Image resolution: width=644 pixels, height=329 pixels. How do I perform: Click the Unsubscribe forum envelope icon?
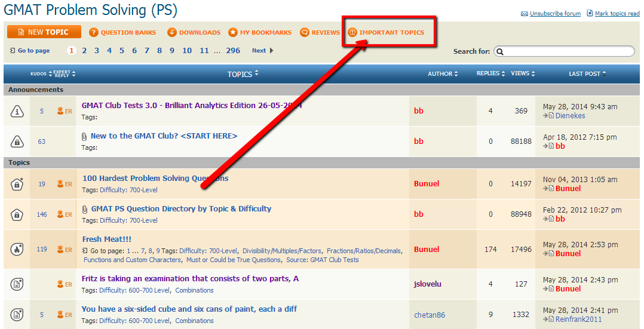click(x=524, y=14)
